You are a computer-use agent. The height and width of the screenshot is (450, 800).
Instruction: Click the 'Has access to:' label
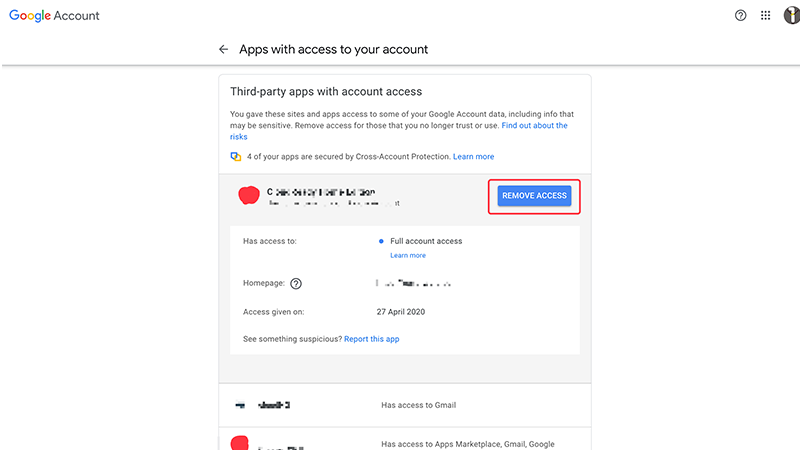(x=269, y=241)
